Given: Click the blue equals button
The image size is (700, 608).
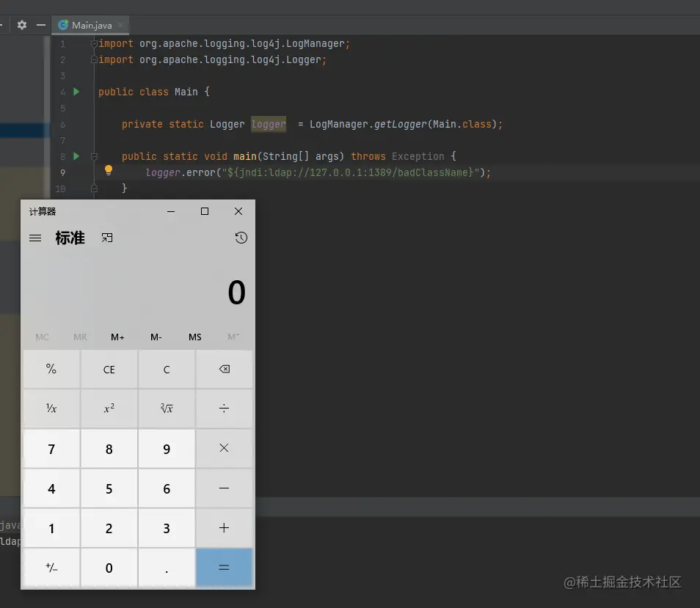Looking at the screenshot, I should click(224, 568).
